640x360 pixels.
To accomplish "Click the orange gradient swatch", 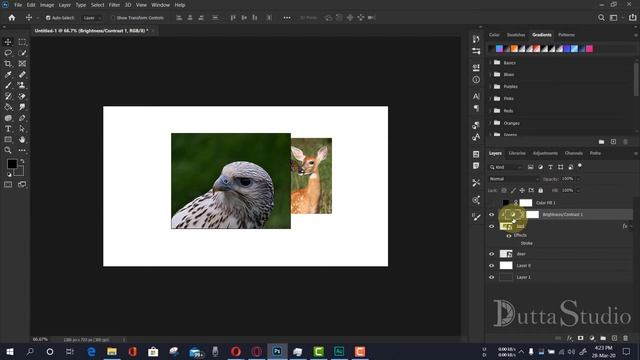I will [x=514, y=49].
